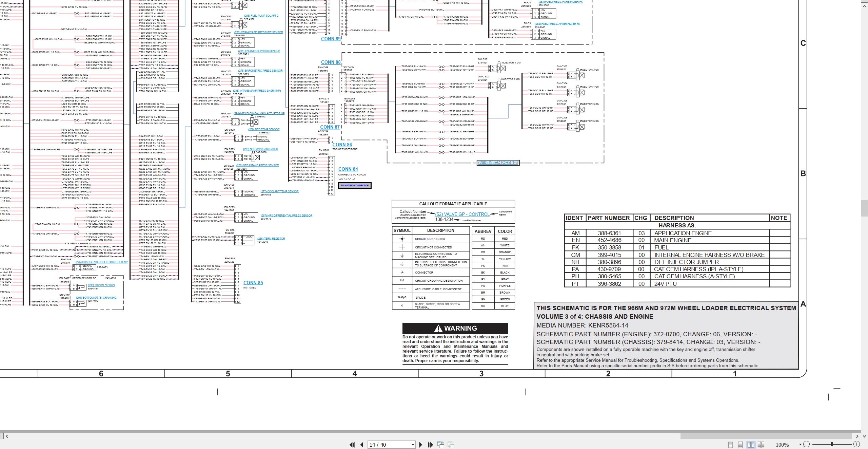Screen dimensions: 868x449
Task: Follow the CONN 86 link
Action: click(x=342, y=145)
